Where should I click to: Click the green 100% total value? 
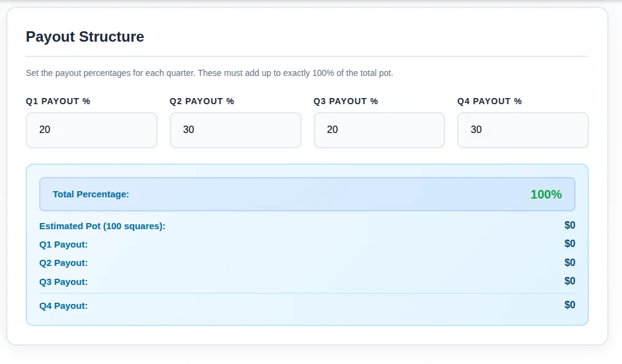pos(546,194)
